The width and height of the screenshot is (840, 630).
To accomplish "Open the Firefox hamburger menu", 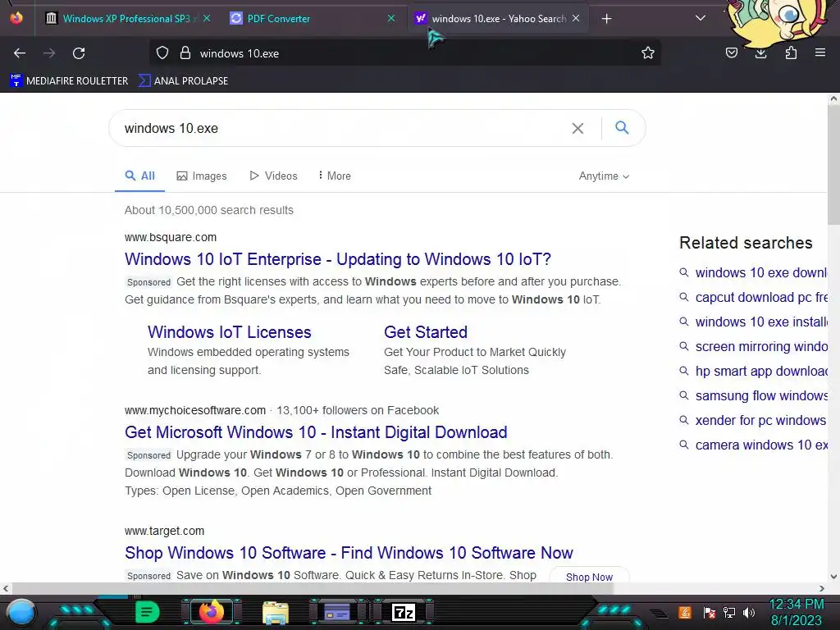I will pyautogui.click(x=819, y=52).
